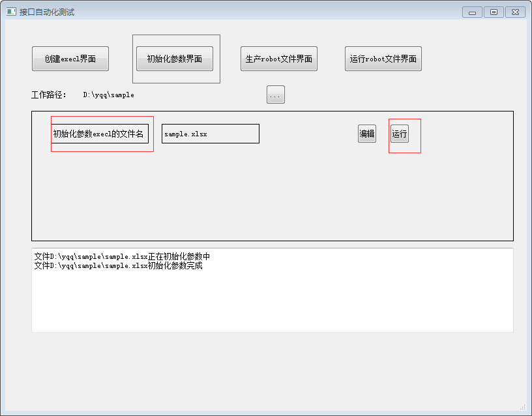532x416 pixels.
Task: Click the '...' browse button for work path
Action: point(276,95)
